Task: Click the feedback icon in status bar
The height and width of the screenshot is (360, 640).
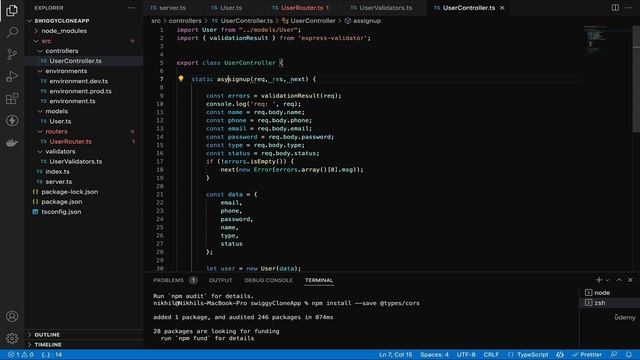Action: coord(613,355)
